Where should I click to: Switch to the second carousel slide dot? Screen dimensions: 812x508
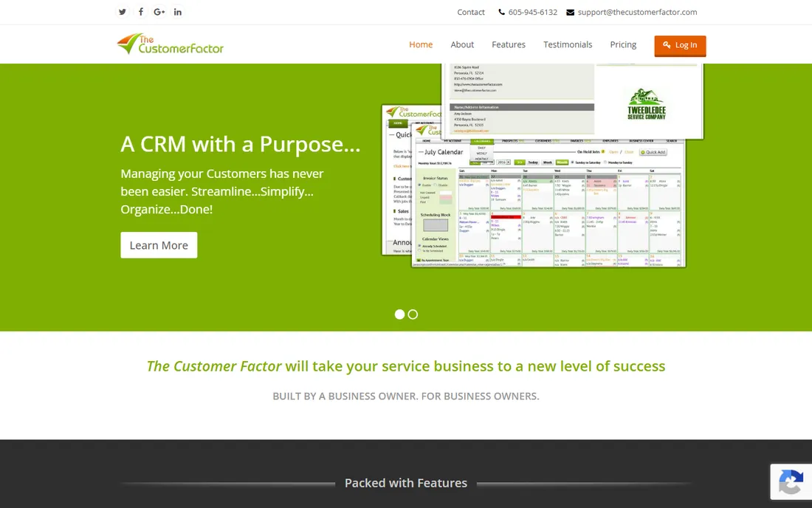[x=413, y=315]
